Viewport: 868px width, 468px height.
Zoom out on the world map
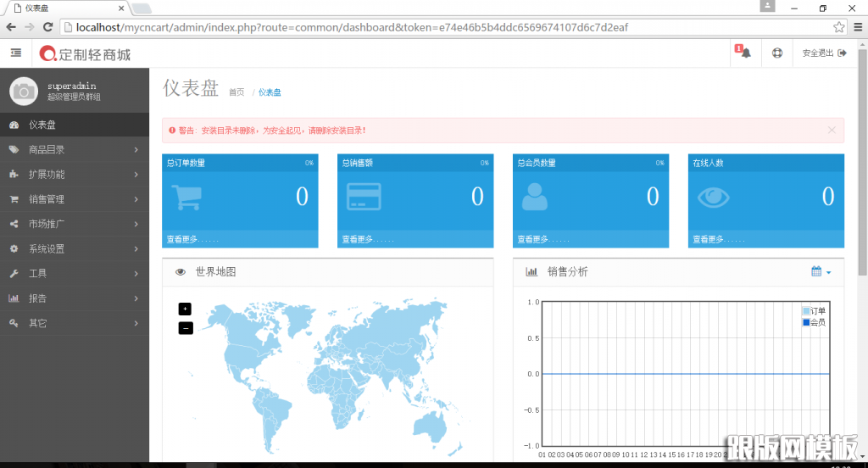click(x=186, y=328)
